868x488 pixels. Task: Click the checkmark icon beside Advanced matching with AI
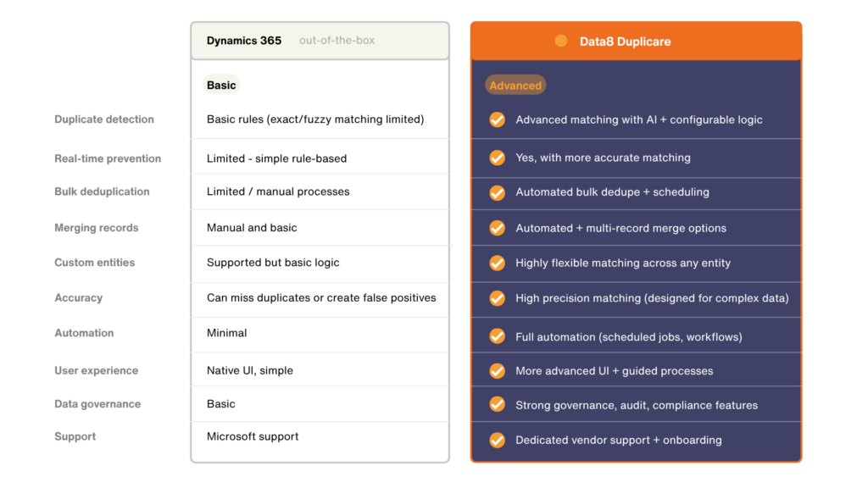tap(497, 119)
